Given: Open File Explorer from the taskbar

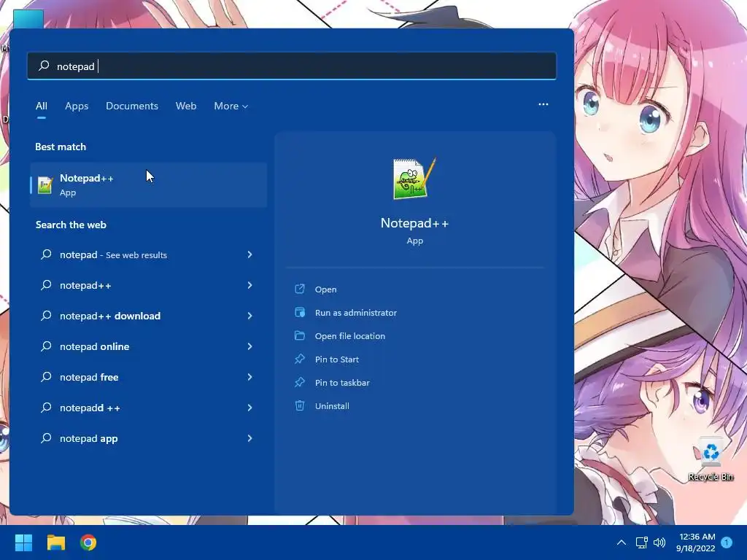Looking at the screenshot, I should pyautogui.click(x=55, y=542).
